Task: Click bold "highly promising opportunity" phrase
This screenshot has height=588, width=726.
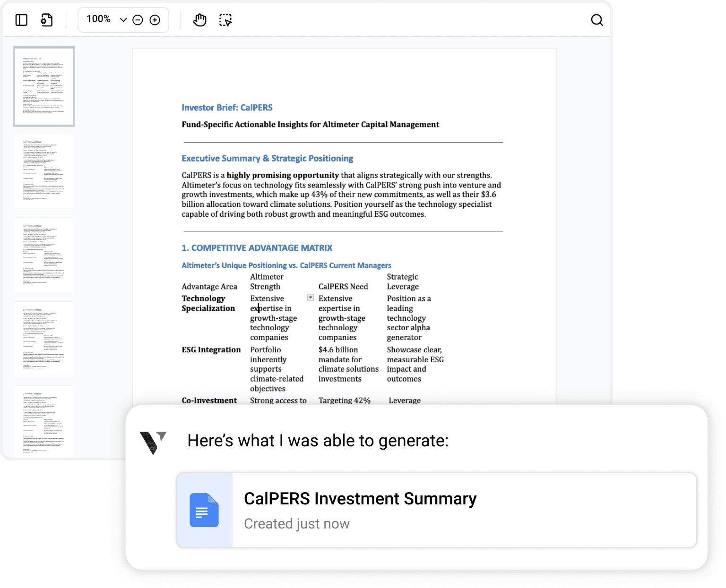Action: coord(283,175)
